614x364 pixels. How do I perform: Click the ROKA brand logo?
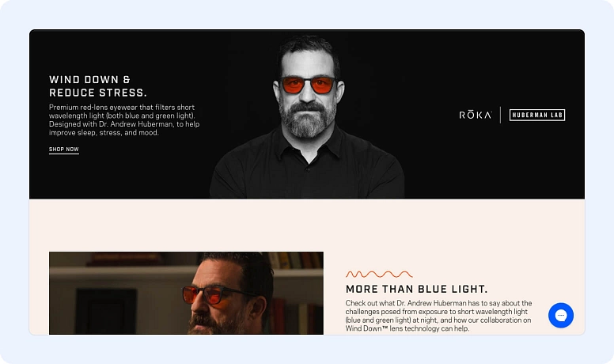coord(476,115)
